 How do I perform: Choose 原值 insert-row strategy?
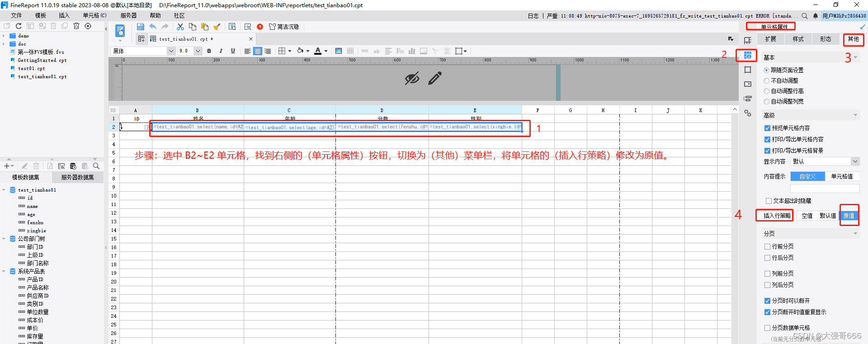point(849,216)
